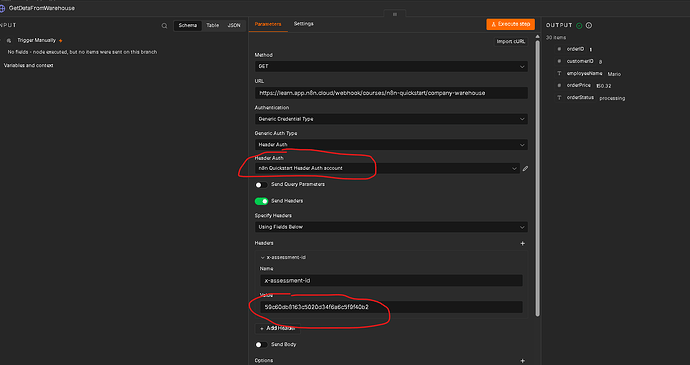Open the Header Auth credential dropdown
The image size is (690, 365).
pos(387,168)
